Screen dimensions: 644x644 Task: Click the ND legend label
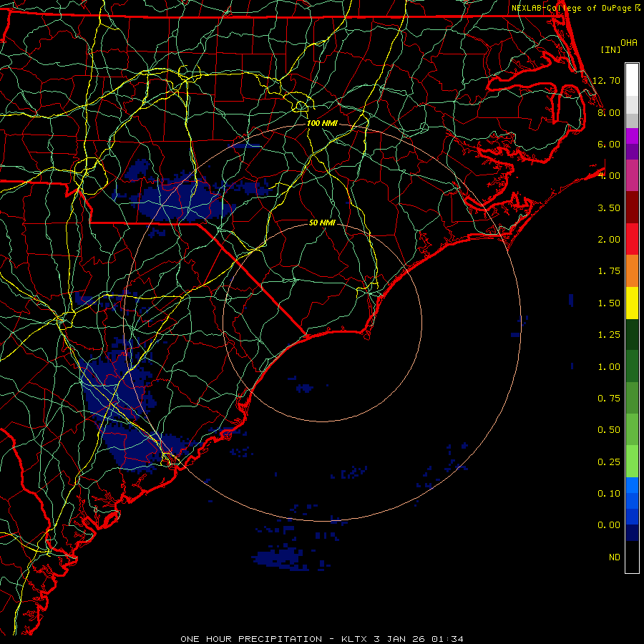(x=615, y=557)
